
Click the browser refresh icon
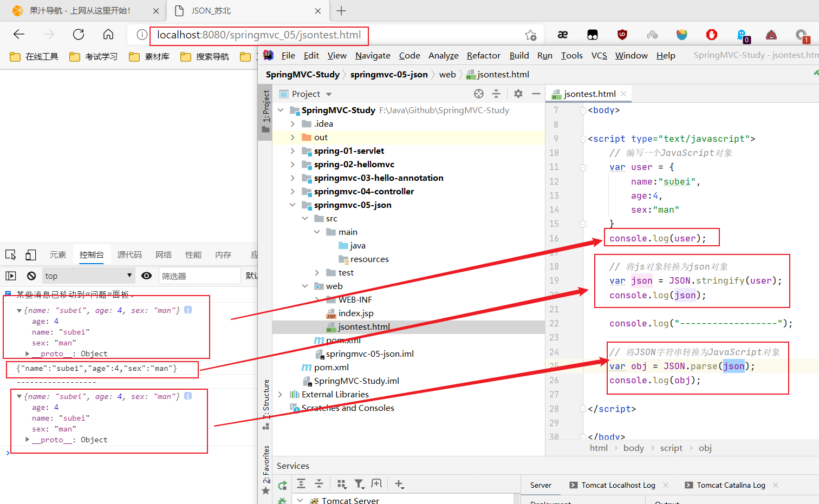[x=79, y=35]
